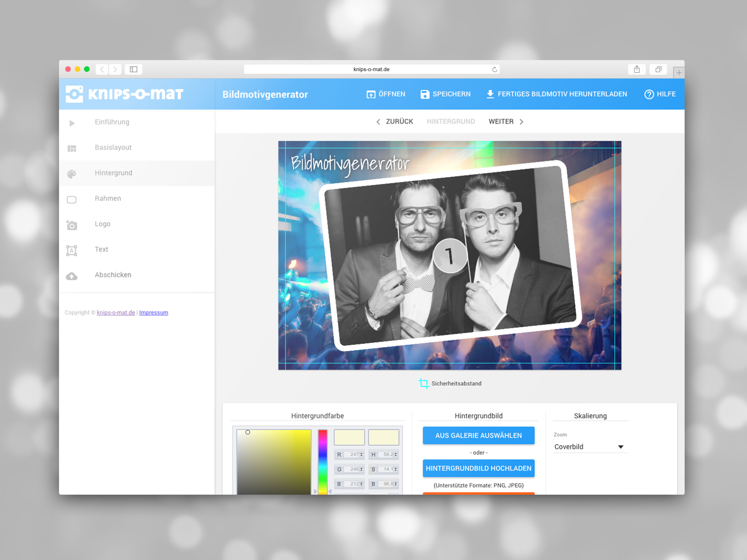The image size is (747, 560).
Task: Click the Öffnen button label
Action: click(x=392, y=94)
